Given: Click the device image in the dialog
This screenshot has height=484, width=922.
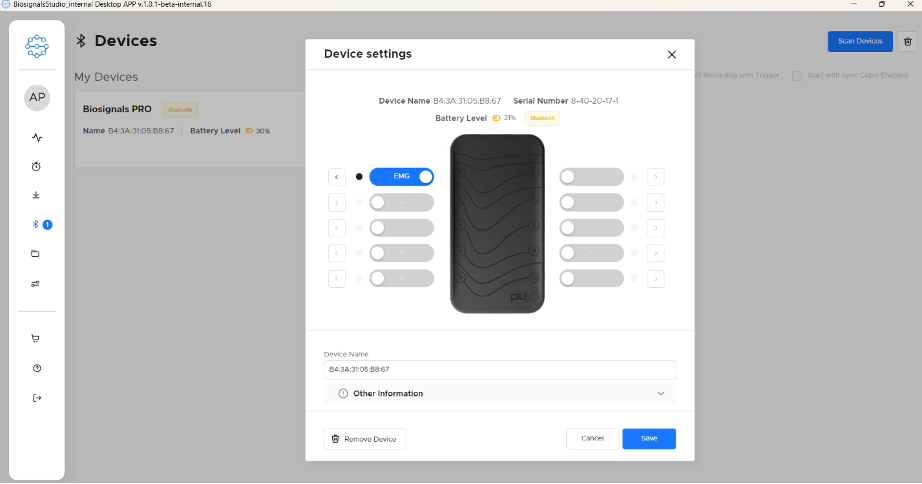Looking at the screenshot, I should pyautogui.click(x=497, y=223).
